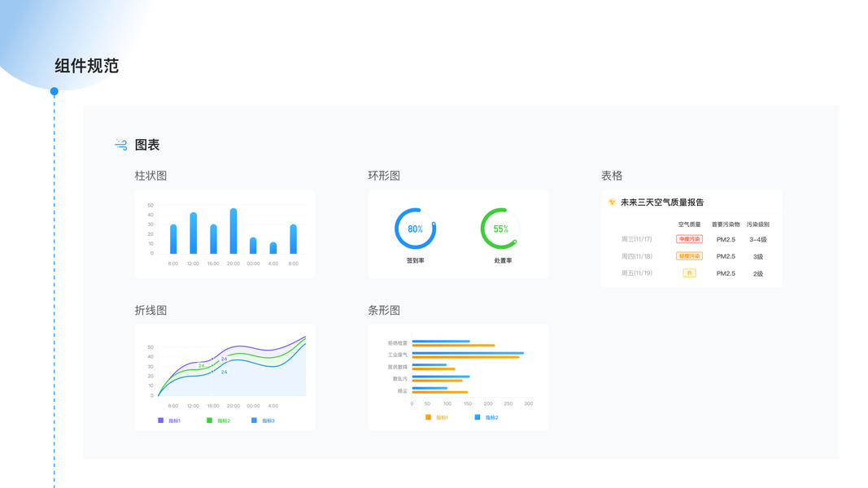
Task: Click the 组件规范 page title
Action: (87, 66)
